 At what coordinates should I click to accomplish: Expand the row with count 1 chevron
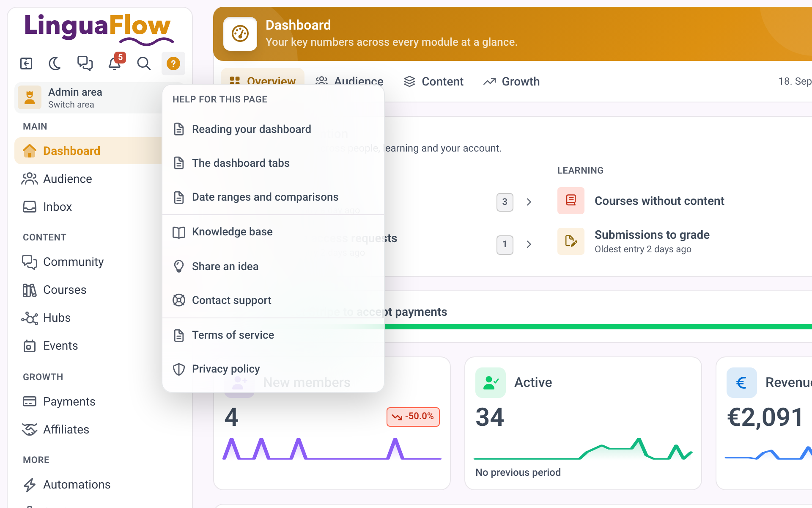529,244
